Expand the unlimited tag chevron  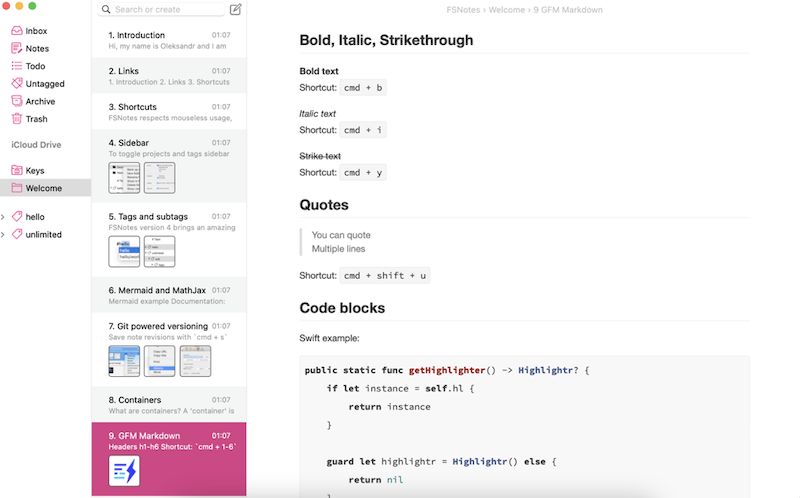click(3, 235)
